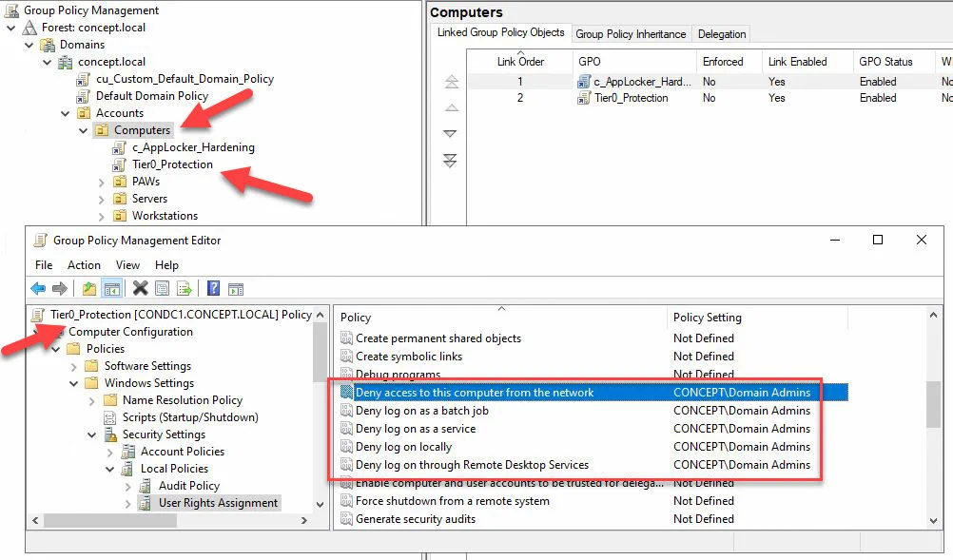This screenshot has width=953, height=560.
Task: Switch to the Delegation tab
Action: (722, 34)
